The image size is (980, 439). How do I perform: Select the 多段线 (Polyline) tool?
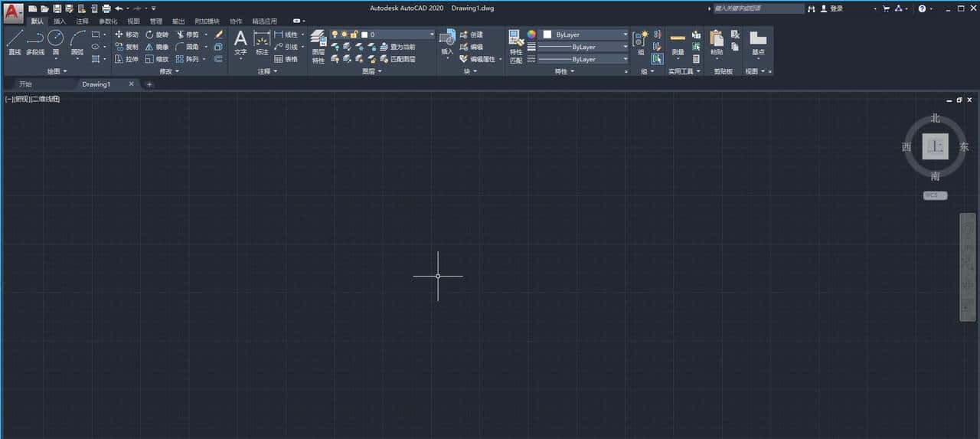pos(35,43)
